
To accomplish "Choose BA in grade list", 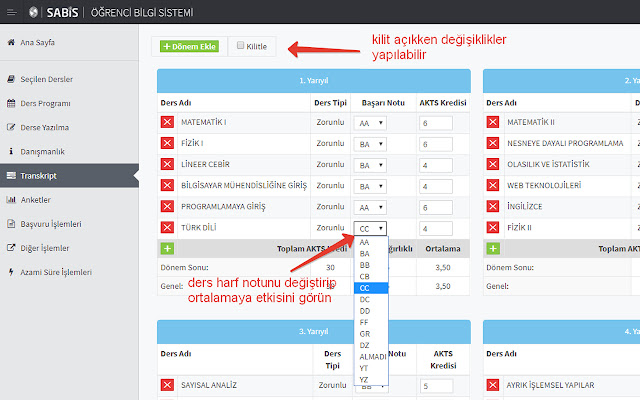I will coord(371,253).
